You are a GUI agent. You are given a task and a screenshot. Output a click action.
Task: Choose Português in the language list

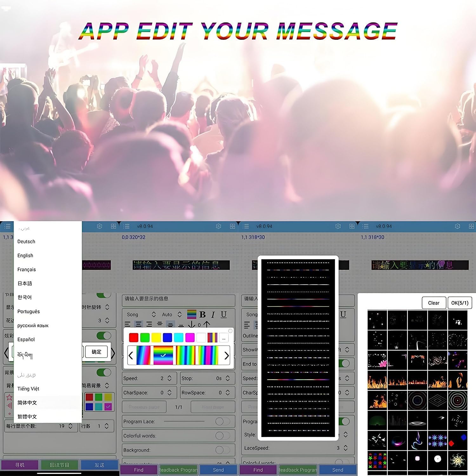[29, 311]
